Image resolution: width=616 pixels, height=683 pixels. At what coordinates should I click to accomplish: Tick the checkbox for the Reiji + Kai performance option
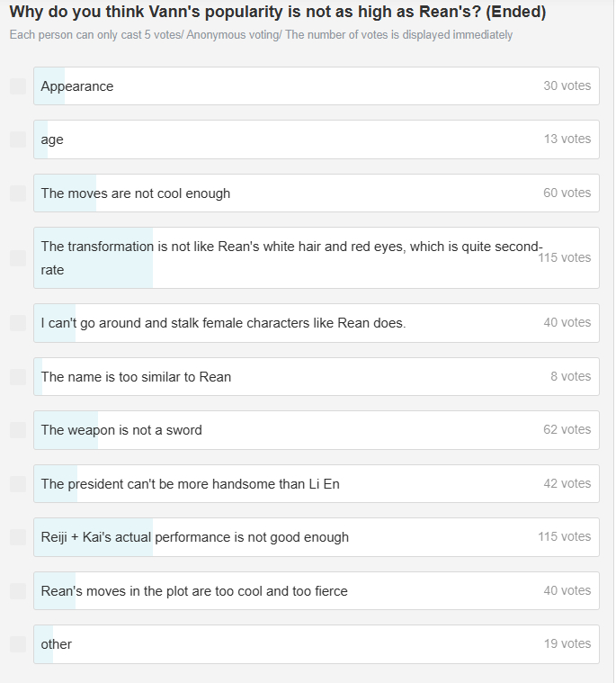point(18,537)
